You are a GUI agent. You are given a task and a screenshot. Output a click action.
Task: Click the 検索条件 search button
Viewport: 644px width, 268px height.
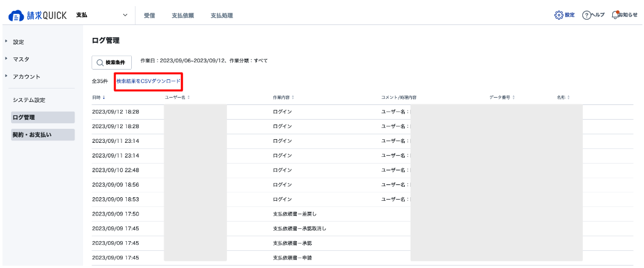[112, 62]
